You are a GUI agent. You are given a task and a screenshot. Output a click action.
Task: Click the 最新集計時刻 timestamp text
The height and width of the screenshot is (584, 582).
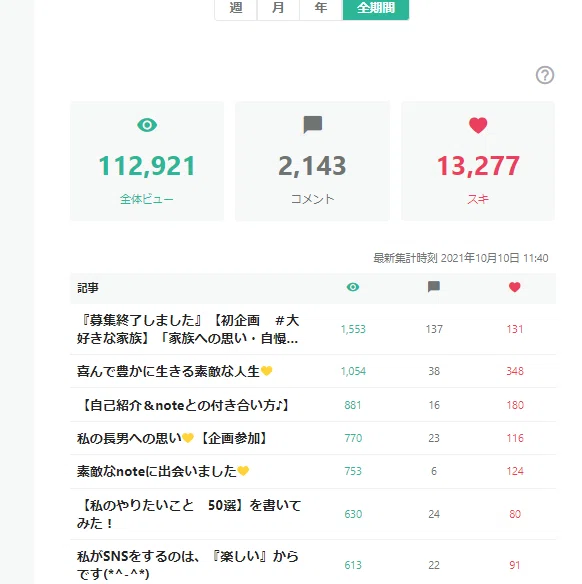tap(461, 258)
